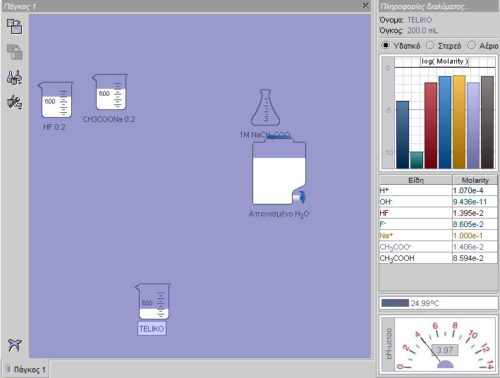Click the TELIKO label under beaker
The width and height of the screenshot is (500, 378).
[152, 329]
